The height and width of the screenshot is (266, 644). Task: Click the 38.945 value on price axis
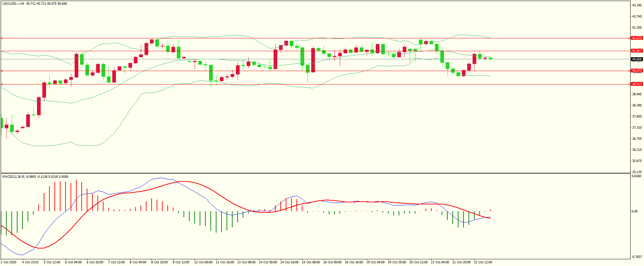(x=637, y=94)
